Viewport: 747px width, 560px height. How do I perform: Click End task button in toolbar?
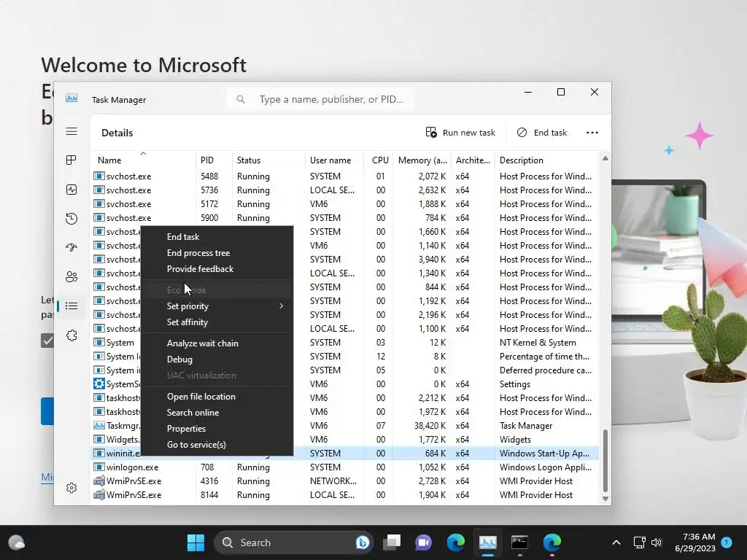(542, 133)
